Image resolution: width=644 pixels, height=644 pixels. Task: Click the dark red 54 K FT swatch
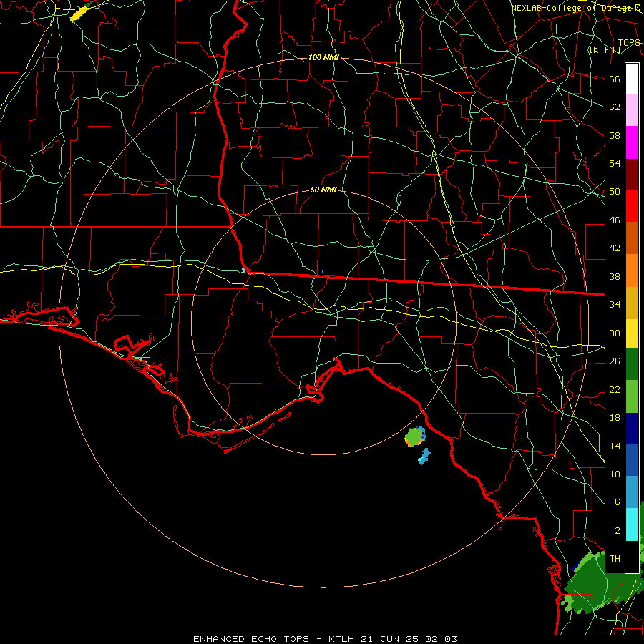pos(632,175)
